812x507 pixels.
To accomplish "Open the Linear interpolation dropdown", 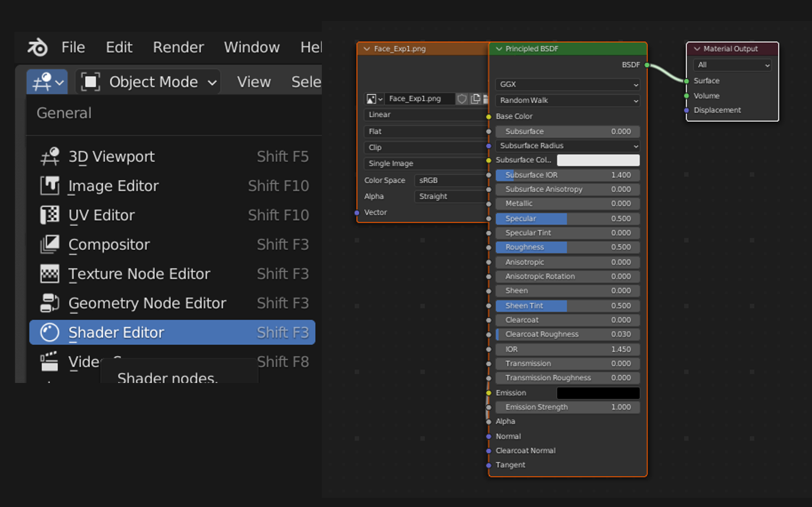I will (426, 114).
